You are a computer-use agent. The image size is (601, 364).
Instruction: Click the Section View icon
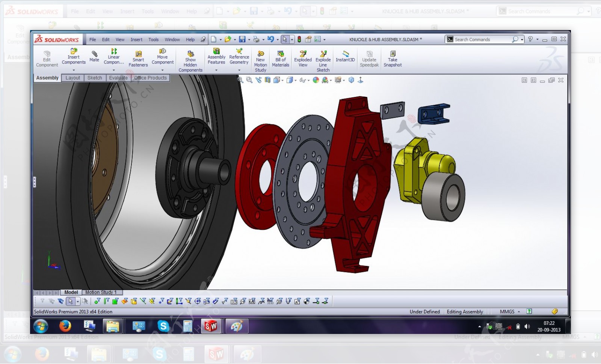pos(267,80)
